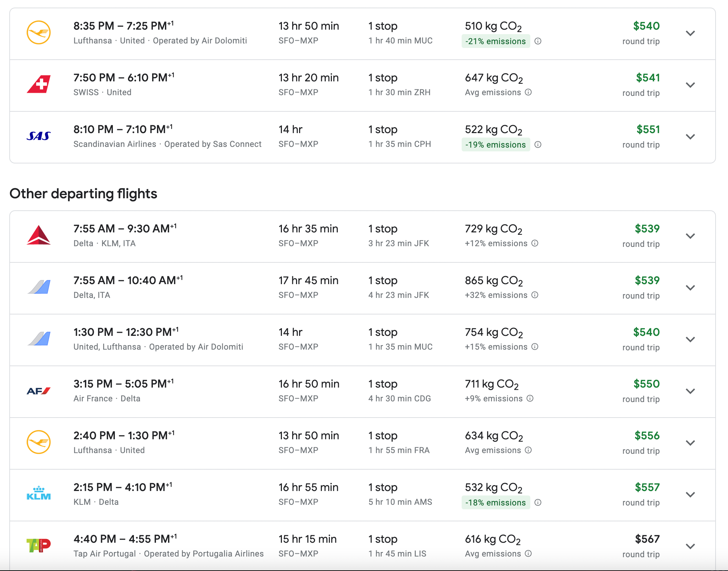The image size is (728, 571).
Task: Click the -19% emissions badge on SAS flight
Action: pos(496,144)
